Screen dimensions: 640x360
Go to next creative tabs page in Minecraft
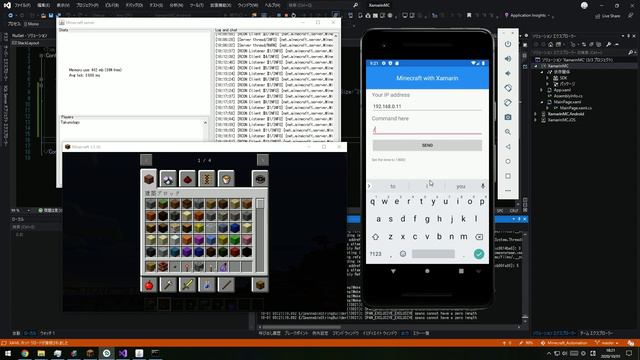coord(262,160)
